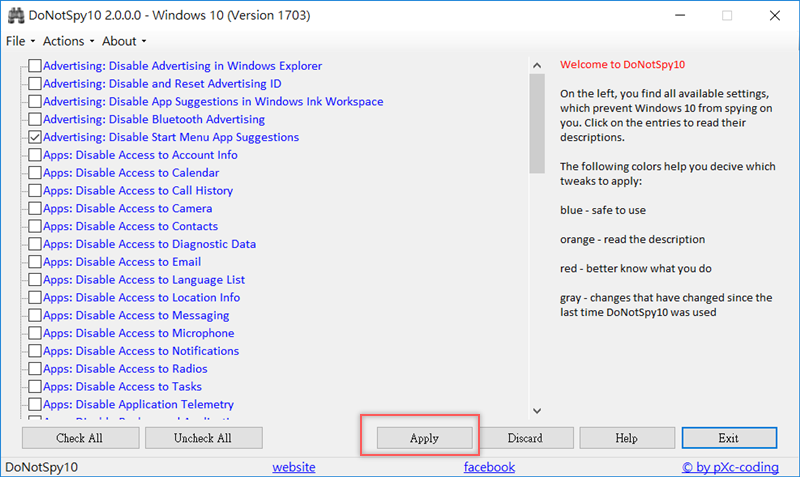This screenshot has height=477, width=800.
Task: Open the facebook link
Action: [489, 467]
